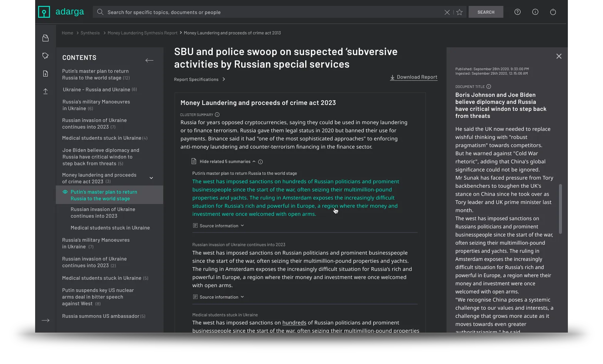Save search with the star icon

(x=459, y=12)
